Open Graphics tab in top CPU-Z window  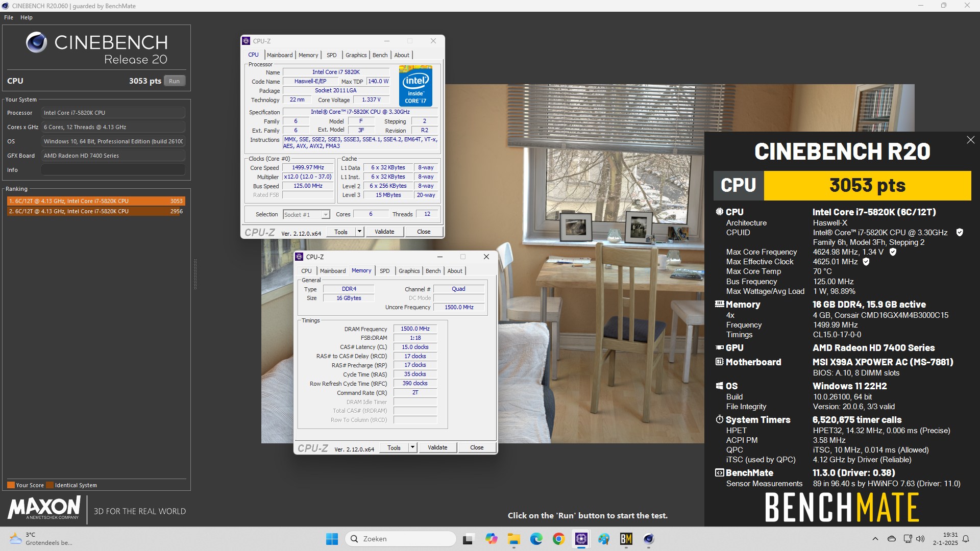pos(356,55)
